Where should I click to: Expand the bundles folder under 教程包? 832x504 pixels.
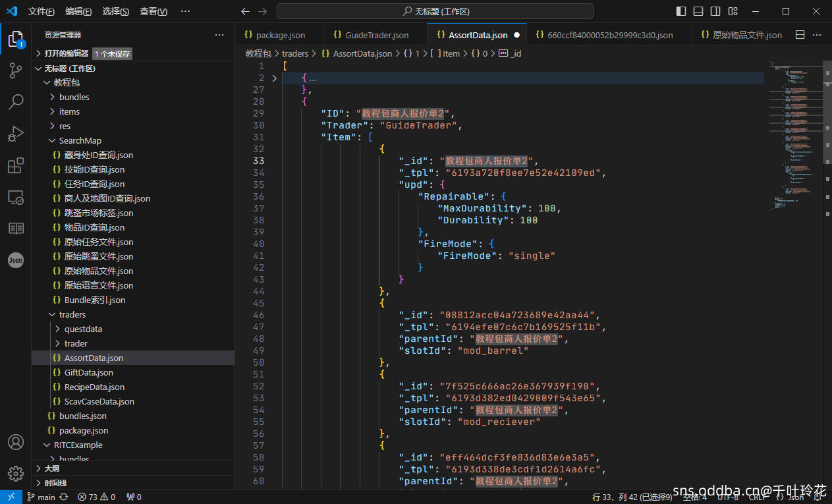53,97
